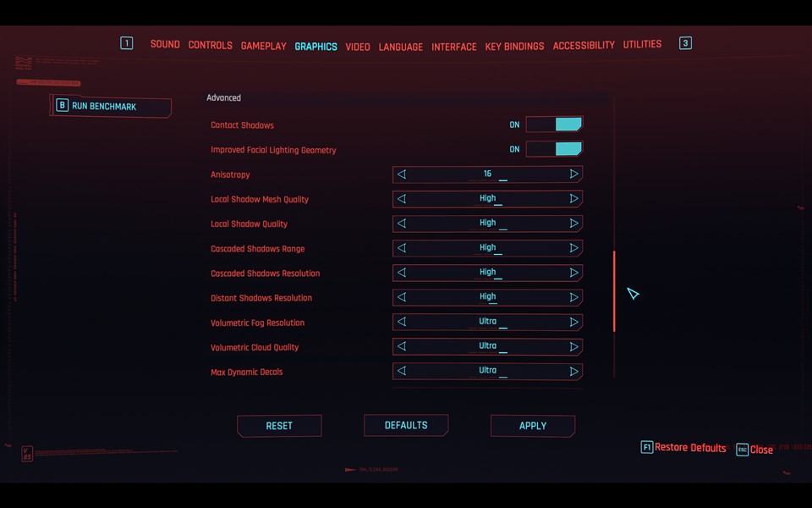Image resolution: width=812 pixels, height=508 pixels.
Task: Open the Distant Shadows Resolution value selector
Action: (487, 298)
